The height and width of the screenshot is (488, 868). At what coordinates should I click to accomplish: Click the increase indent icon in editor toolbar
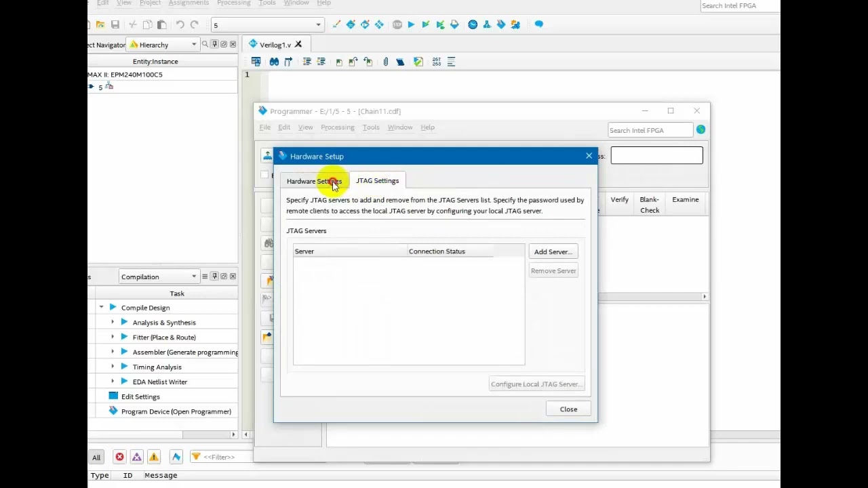(x=307, y=62)
